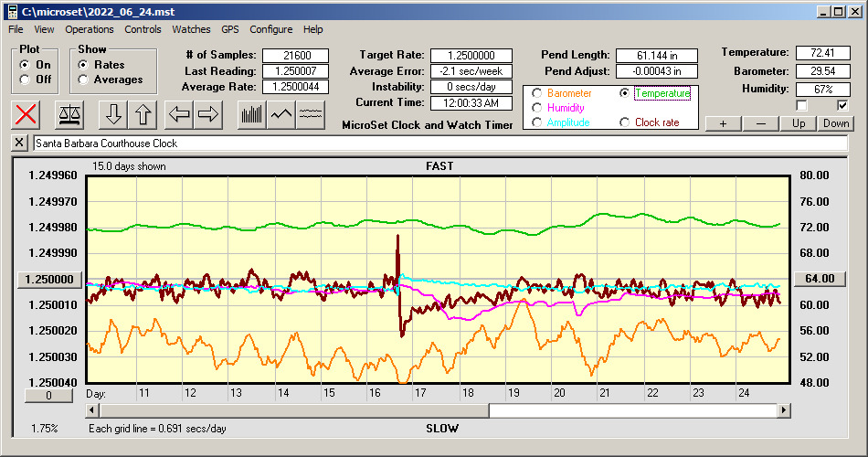Click the plus scale button
The width and height of the screenshot is (868, 457).
[x=723, y=123]
